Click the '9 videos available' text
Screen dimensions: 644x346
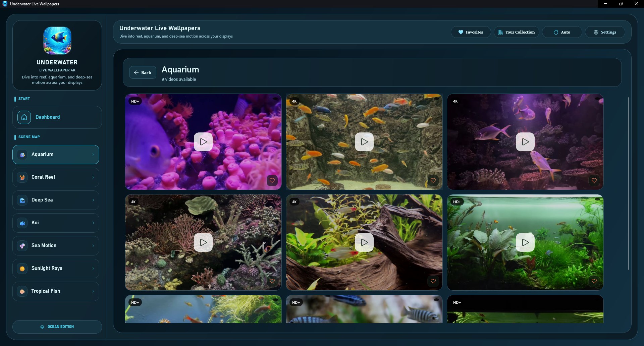(179, 79)
